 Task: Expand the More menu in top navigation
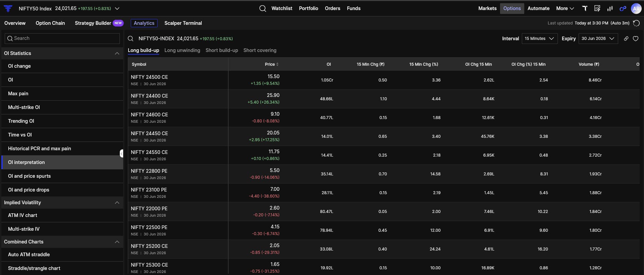(565, 8)
